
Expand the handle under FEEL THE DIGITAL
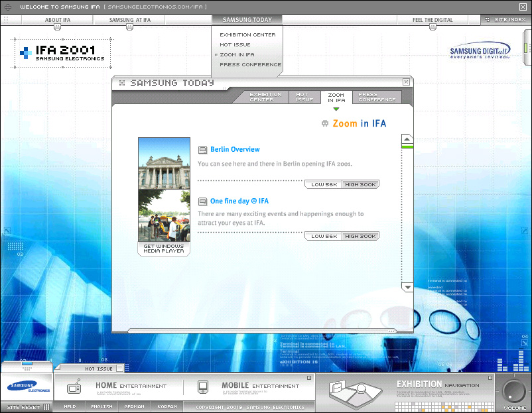tap(432, 27)
